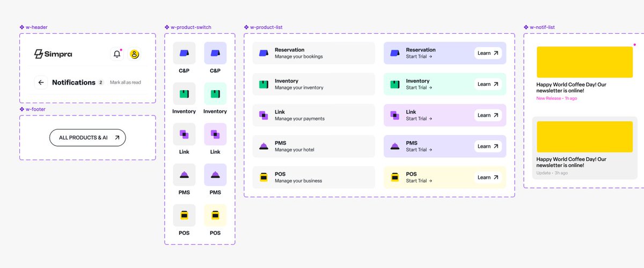Viewport: 644px width, 268px height.
Task: Click Learn button in Reservation trial card
Action: (x=488, y=53)
